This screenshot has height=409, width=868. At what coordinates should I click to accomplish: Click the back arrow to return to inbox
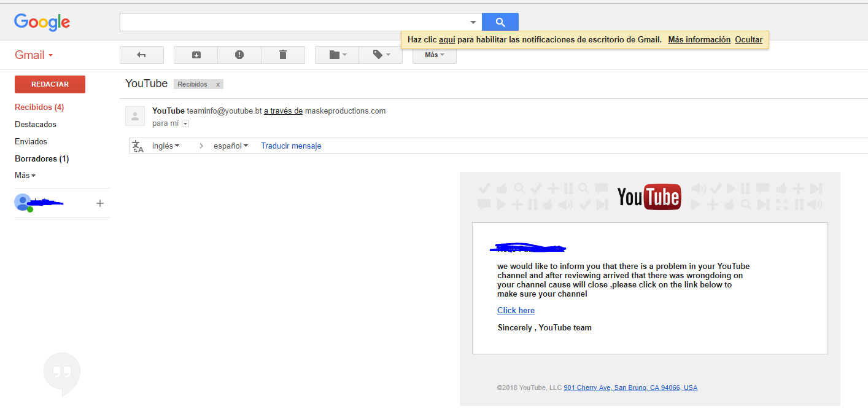coord(142,55)
